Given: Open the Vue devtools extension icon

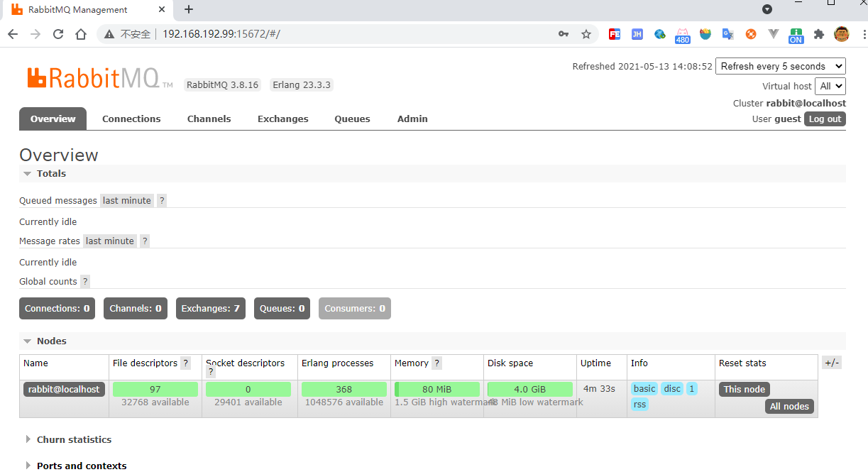Looking at the screenshot, I should [774, 34].
